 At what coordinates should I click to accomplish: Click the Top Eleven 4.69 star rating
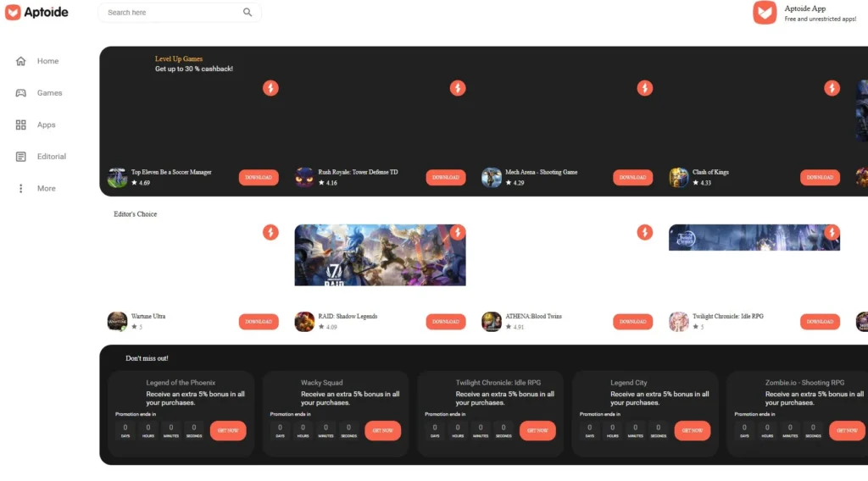(x=141, y=183)
